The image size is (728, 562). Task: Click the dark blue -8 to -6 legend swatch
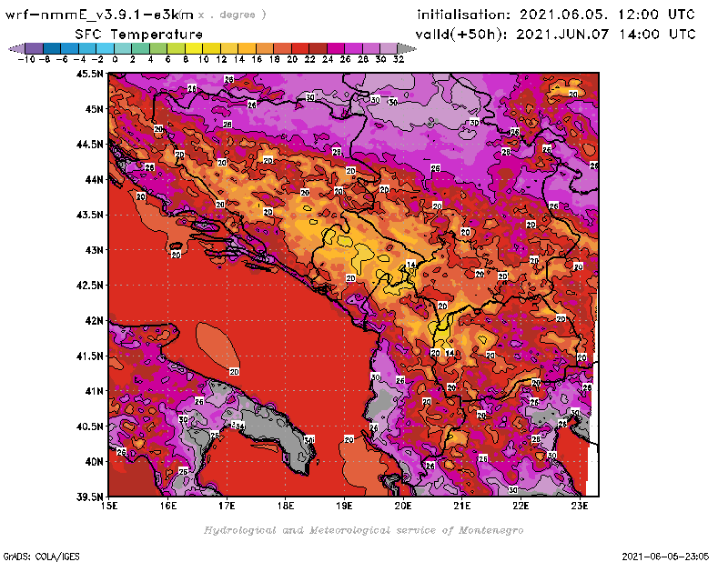[x=52, y=48]
